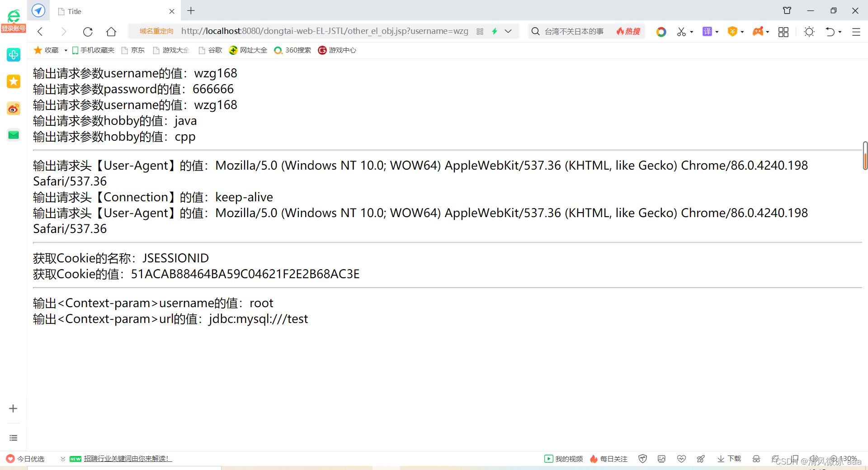Open a new tab with plus button
Image resolution: width=868 pixels, height=470 pixels.
pyautogui.click(x=191, y=10)
